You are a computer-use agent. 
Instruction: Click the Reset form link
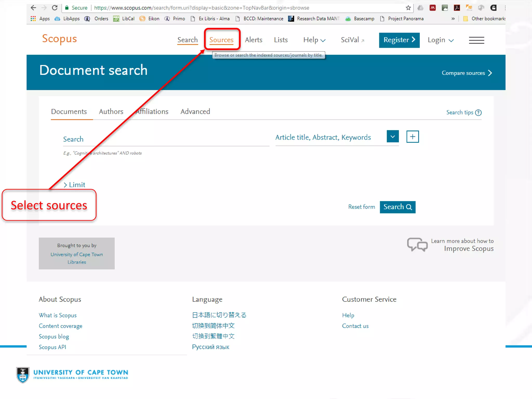point(361,207)
